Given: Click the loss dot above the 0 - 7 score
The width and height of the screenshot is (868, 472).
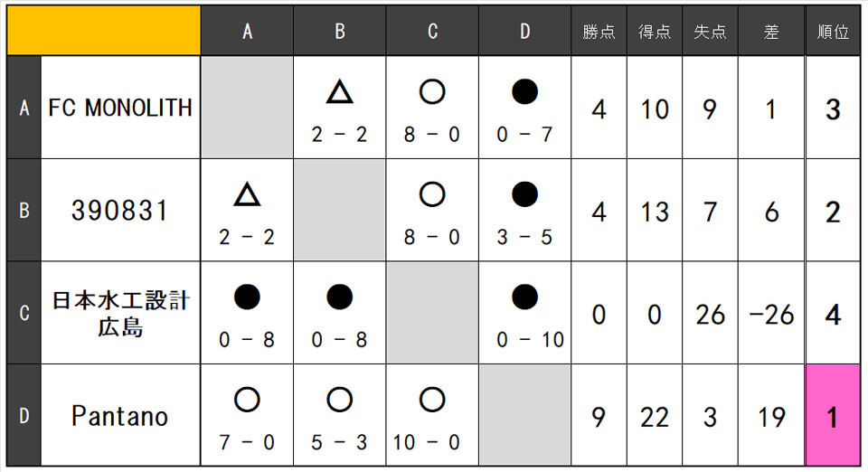Looking at the screenshot, I should [524, 91].
